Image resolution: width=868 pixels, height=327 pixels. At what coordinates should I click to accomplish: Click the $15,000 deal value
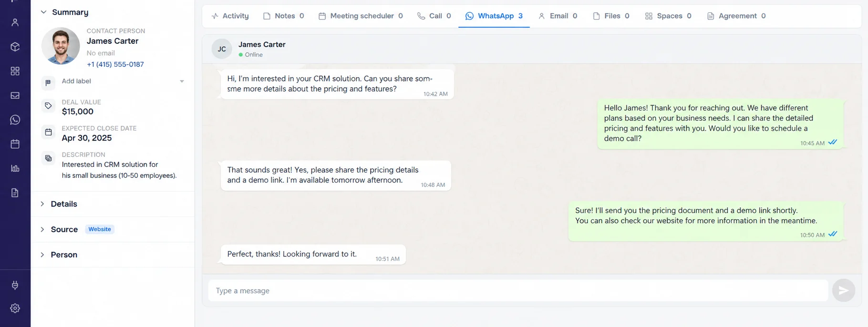[78, 112]
